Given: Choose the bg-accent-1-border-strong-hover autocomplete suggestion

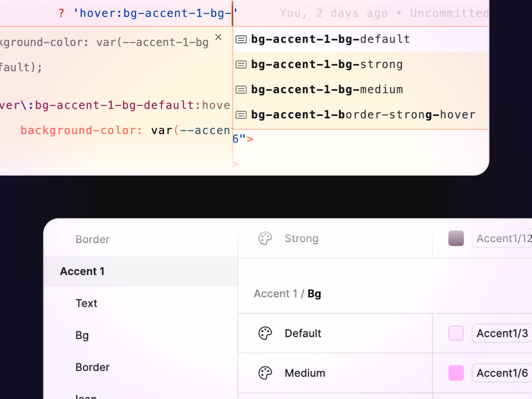Looking at the screenshot, I should [x=361, y=115].
